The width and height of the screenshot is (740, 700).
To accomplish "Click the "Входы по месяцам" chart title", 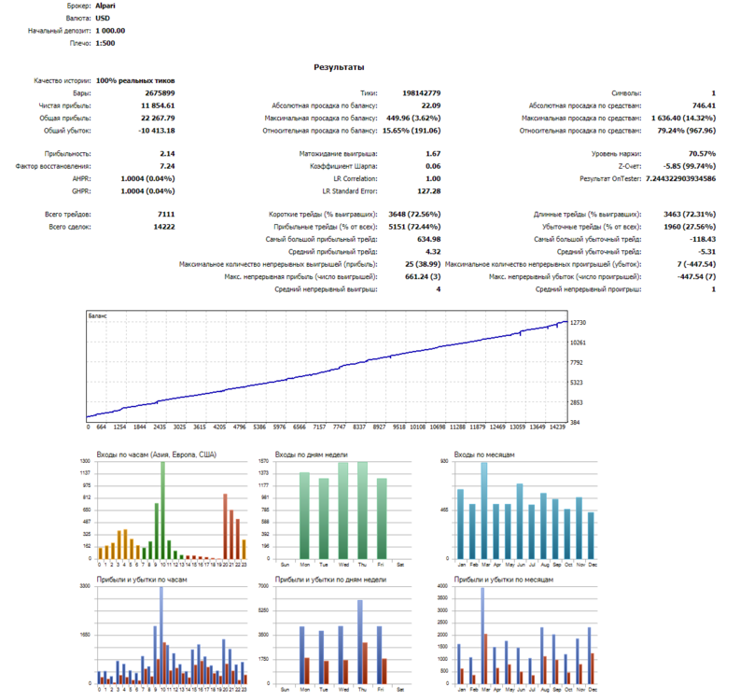I will click(484, 455).
